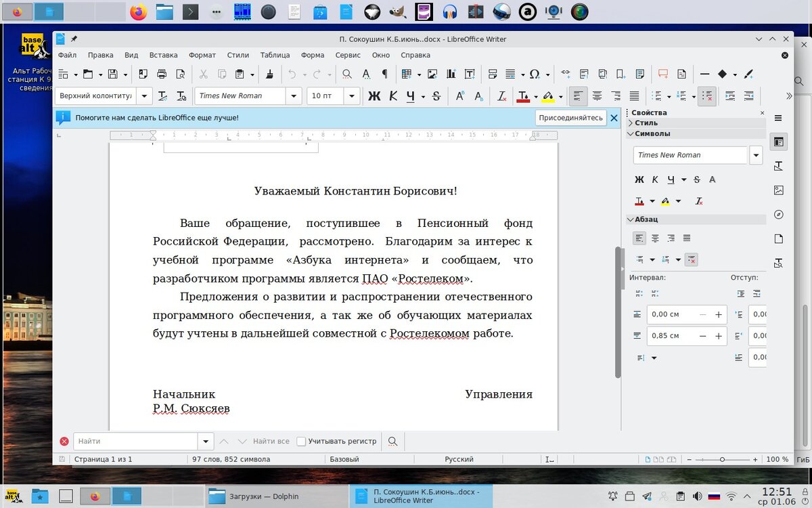Open the 'Правка' menu
This screenshot has width=812, height=508.
coord(100,55)
